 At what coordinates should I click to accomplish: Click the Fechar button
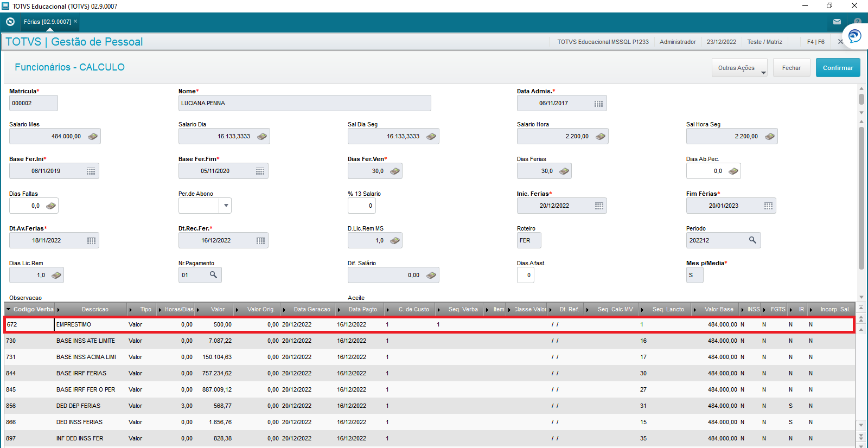pyautogui.click(x=791, y=68)
